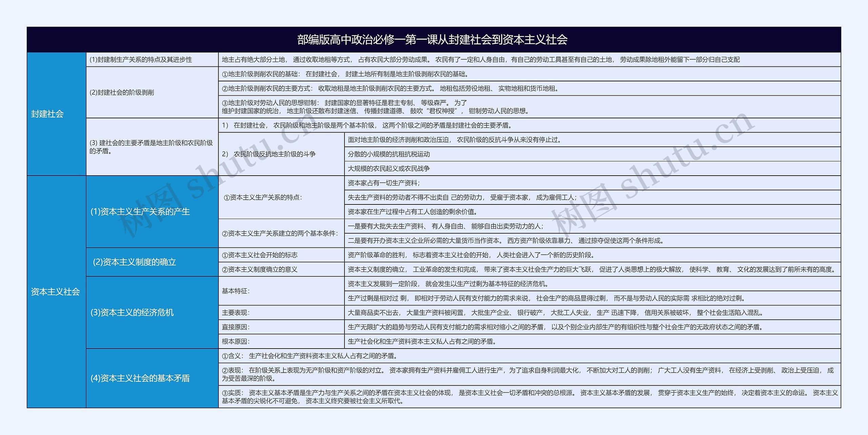Select the ①含义 row
The image size is (868, 435).
(530, 356)
